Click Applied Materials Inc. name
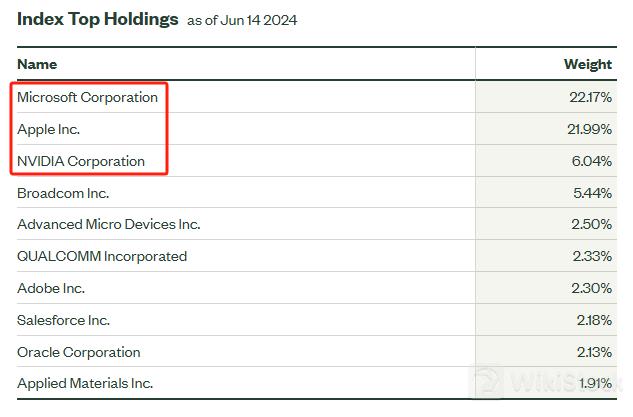 [x=85, y=383]
